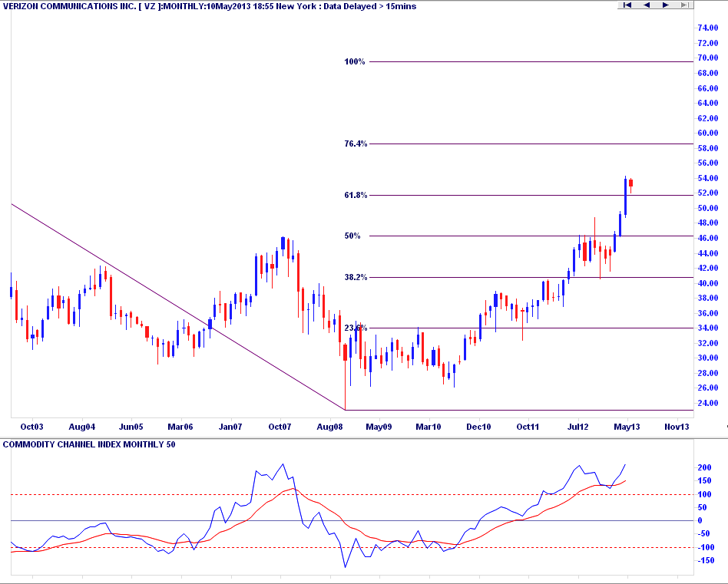Select the 76.4% Fibonacci level label
This screenshot has height=584, width=728.
point(356,144)
